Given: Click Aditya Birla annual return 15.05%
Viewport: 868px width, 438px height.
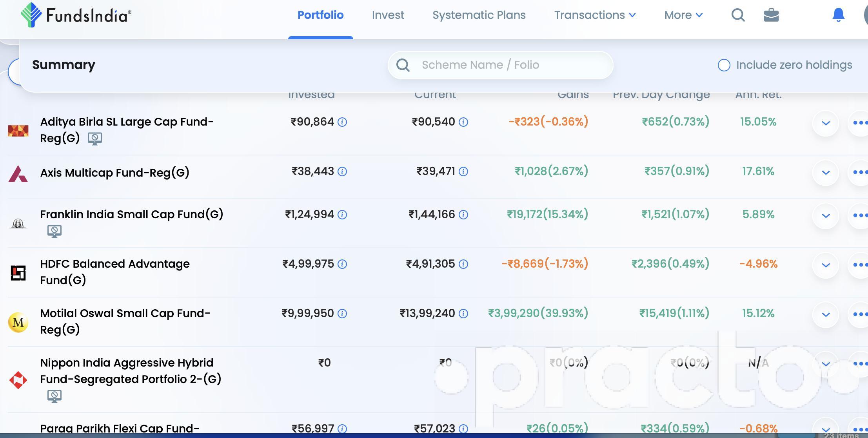Looking at the screenshot, I should [758, 122].
